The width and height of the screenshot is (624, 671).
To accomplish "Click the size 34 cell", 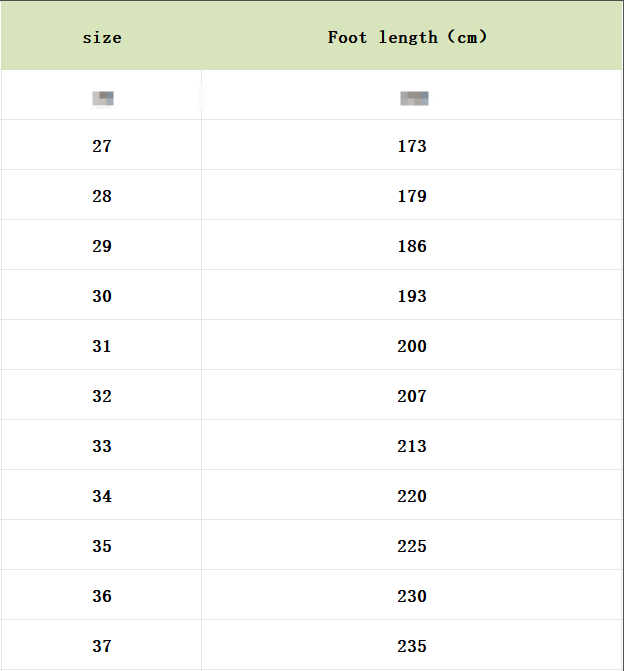I will click(102, 496).
